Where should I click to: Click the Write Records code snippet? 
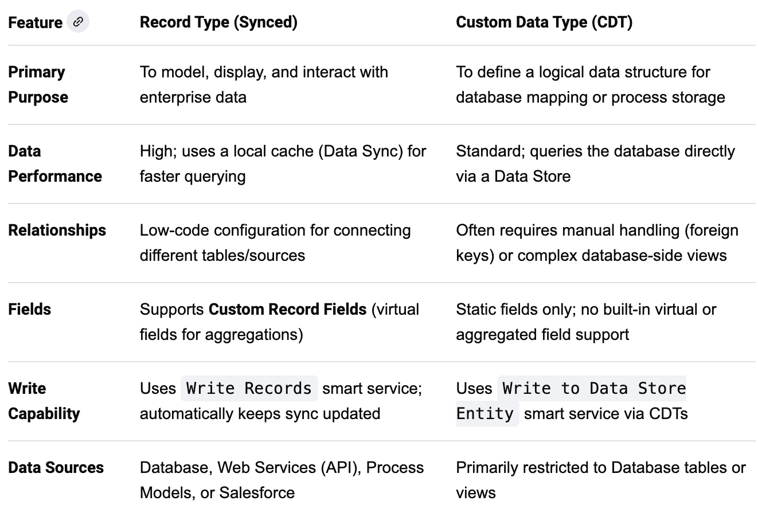(249, 388)
